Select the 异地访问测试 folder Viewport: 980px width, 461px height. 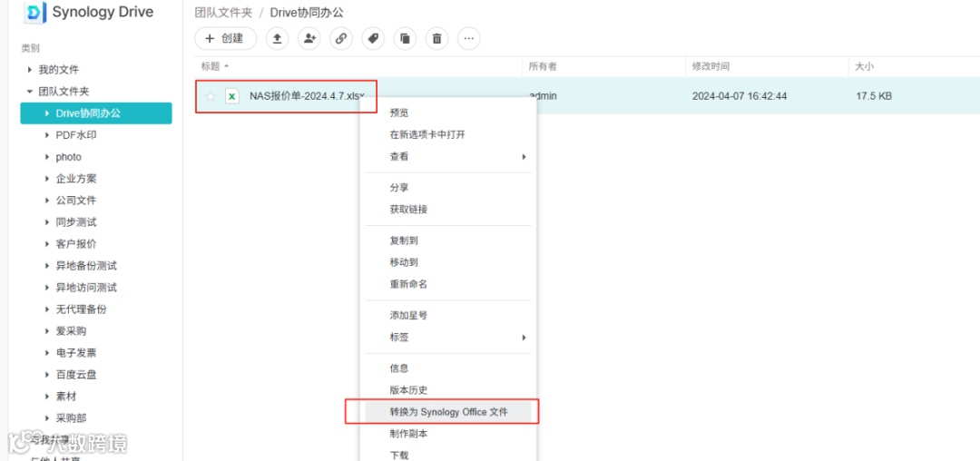86,288
